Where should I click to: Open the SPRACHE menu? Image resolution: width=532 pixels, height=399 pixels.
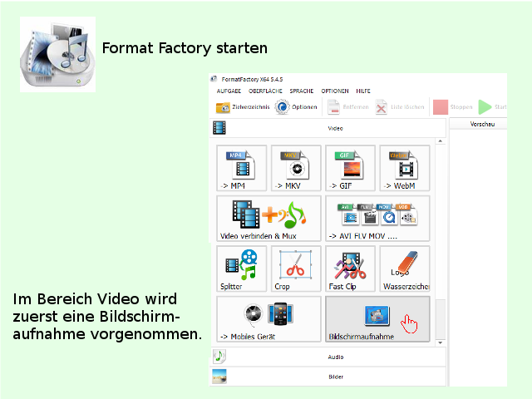click(x=302, y=91)
